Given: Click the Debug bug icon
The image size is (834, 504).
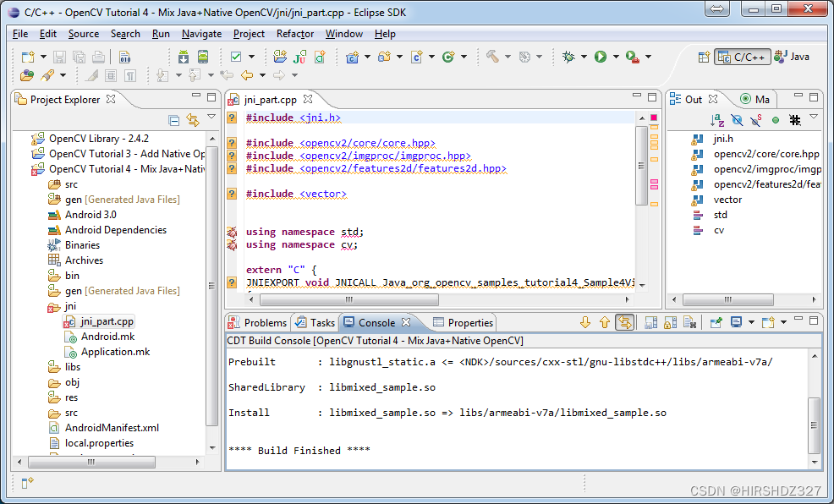Looking at the screenshot, I should pyautogui.click(x=568, y=57).
